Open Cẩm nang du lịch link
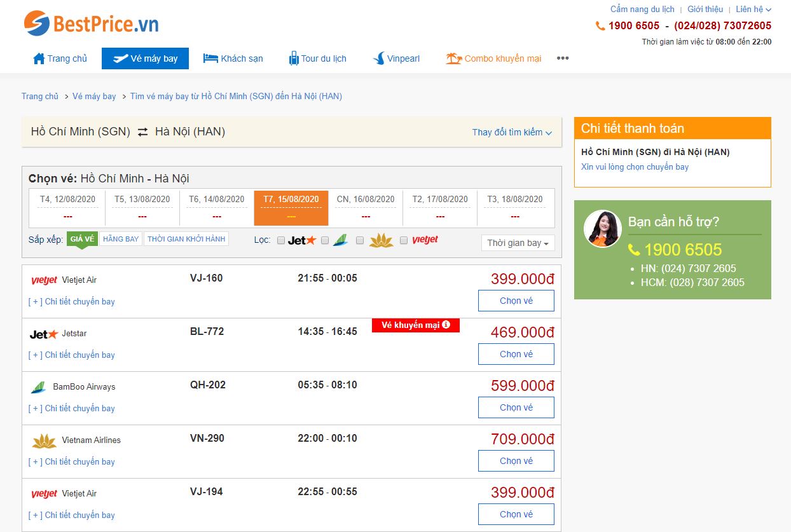Image resolution: width=791 pixels, height=532 pixels. pos(642,10)
